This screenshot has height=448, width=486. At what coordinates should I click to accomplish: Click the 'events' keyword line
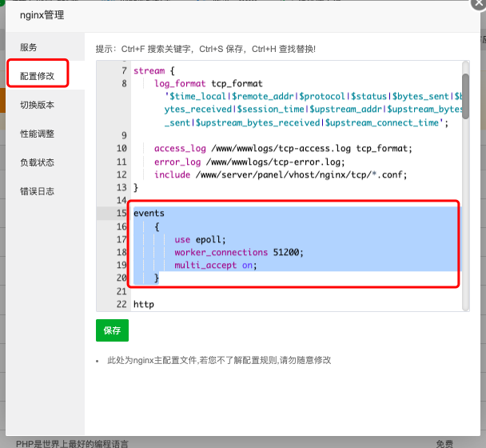pos(149,213)
